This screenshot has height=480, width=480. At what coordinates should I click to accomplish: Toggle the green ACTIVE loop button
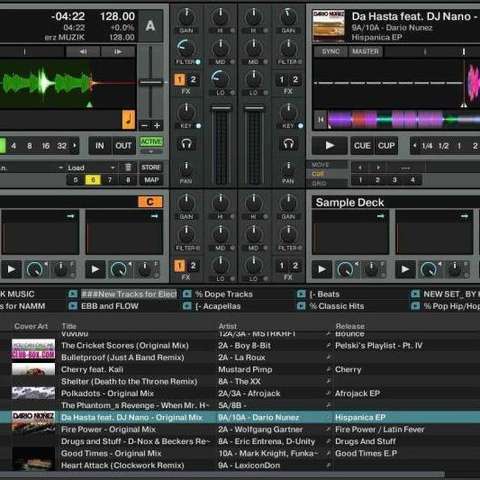click(151, 142)
